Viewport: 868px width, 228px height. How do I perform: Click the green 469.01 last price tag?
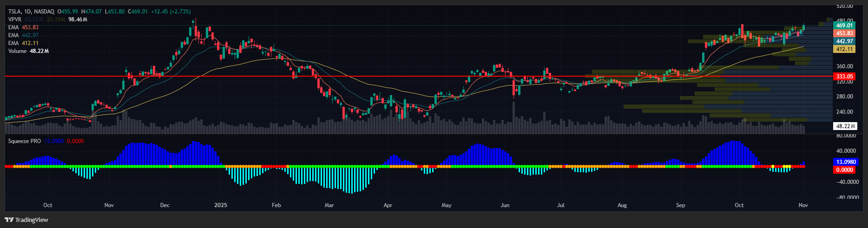844,26
